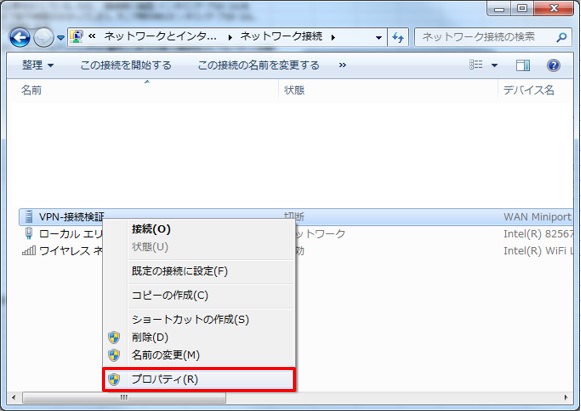The width and height of the screenshot is (581, 411).
Task: Click the shield icon next to 削除(D)
Action: click(x=114, y=337)
